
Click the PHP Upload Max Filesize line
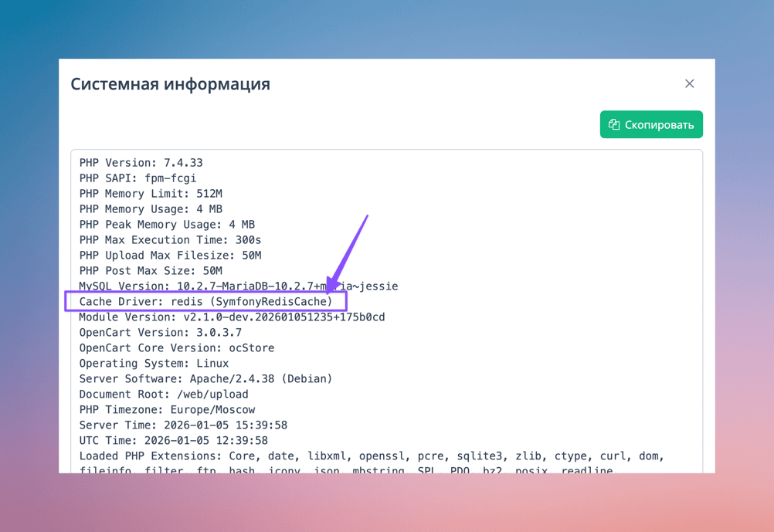170,256
